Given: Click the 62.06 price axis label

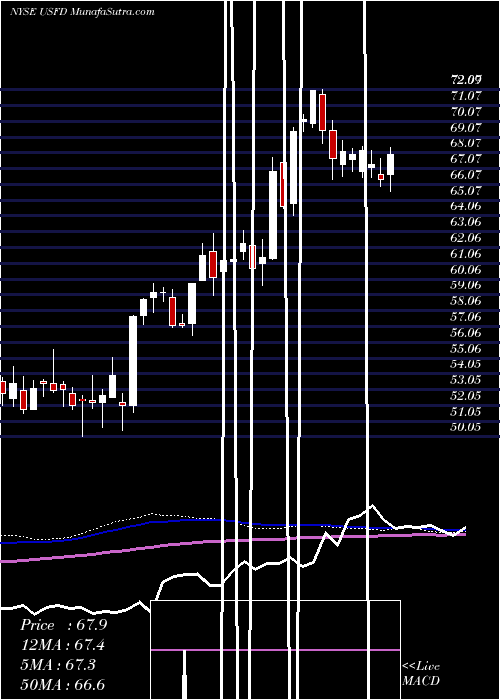Looking at the screenshot, I should [x=466, y=238].
